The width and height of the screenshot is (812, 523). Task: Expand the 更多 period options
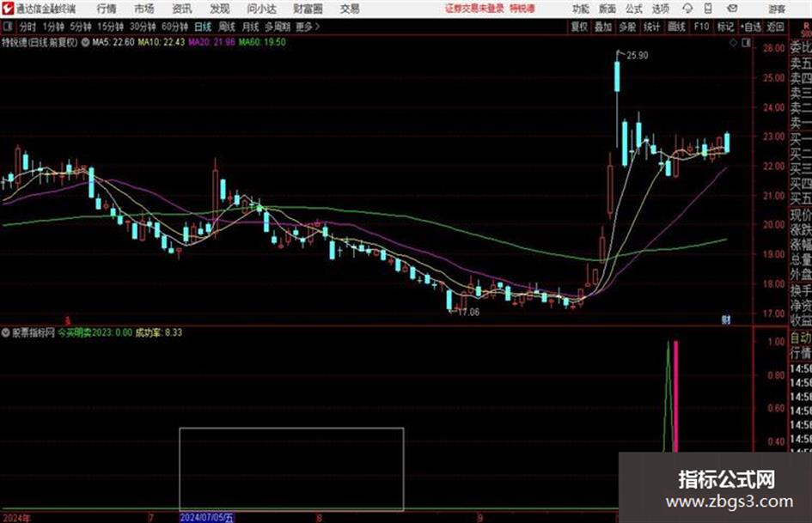[308, 27]
